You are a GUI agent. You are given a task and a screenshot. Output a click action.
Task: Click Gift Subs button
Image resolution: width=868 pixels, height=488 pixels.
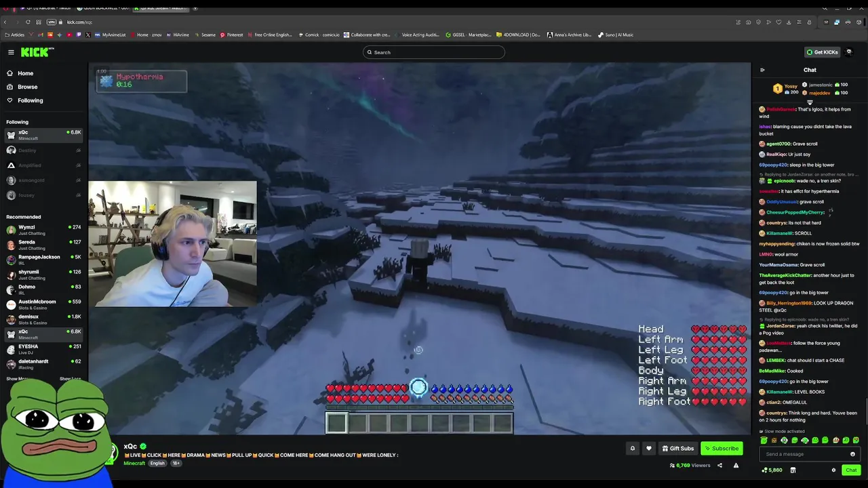pos(677,448)
